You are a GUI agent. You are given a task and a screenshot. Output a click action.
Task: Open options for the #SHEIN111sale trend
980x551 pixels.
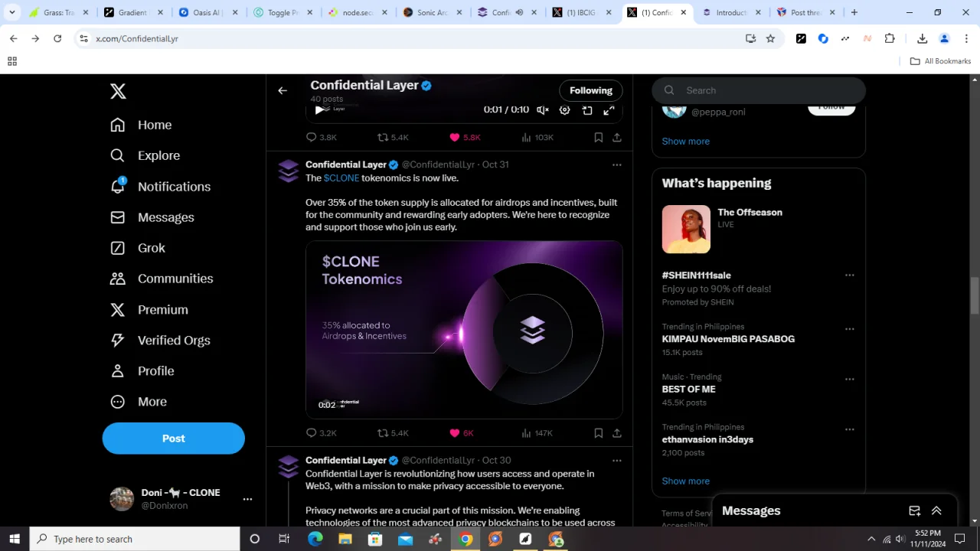[x=850, y=275]
